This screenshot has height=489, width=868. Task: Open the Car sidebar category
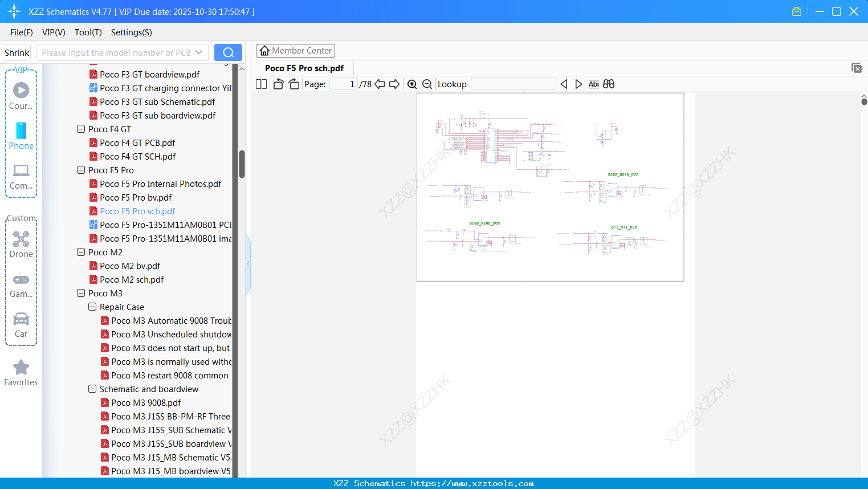(x=21, y=325)
